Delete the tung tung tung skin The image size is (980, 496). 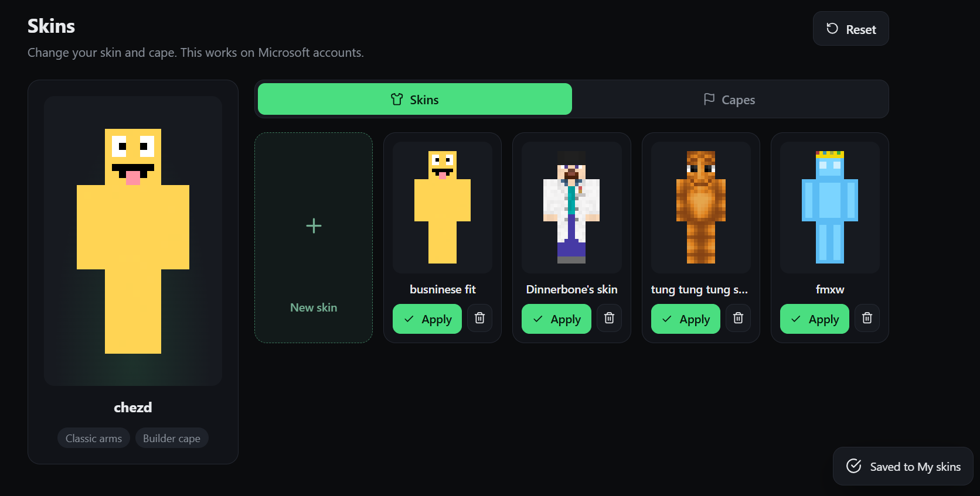pos(738,319)
